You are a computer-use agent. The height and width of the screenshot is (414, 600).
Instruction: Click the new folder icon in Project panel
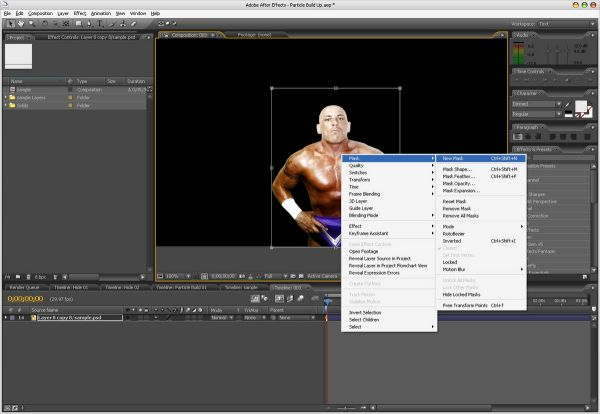point(18,277)
